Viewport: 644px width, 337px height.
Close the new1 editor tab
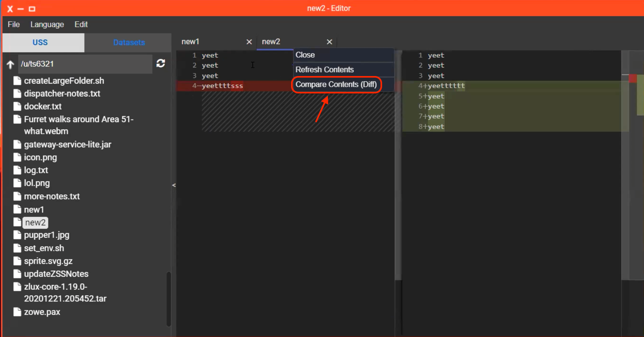point(249,41)
